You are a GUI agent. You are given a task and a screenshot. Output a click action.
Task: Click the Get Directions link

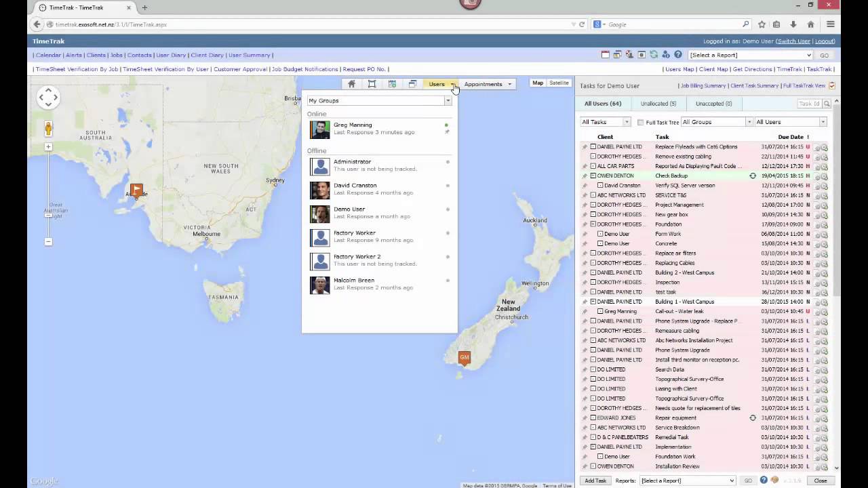click(x=752, y=69)
